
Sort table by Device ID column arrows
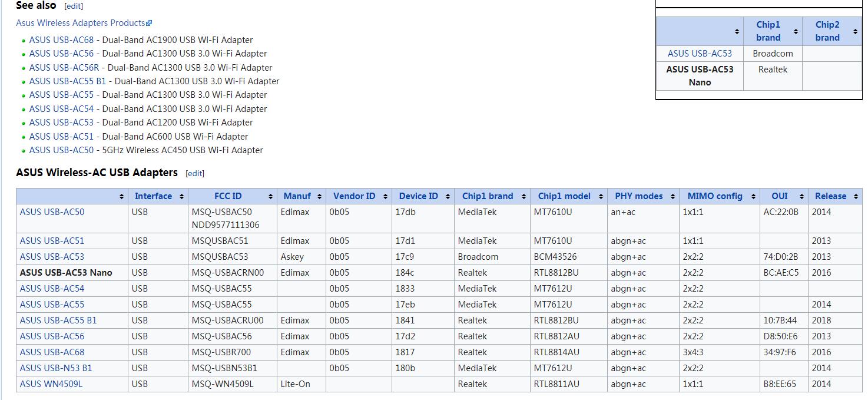(x=448, y=196)
